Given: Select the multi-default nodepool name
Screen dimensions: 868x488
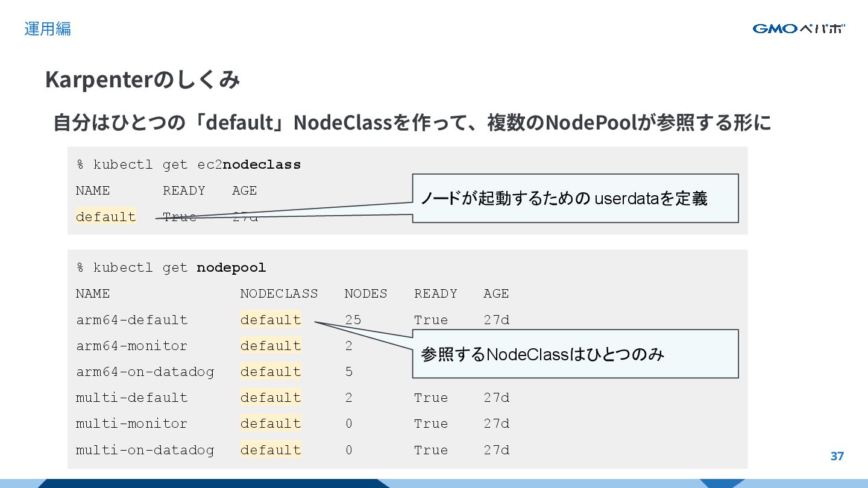Looking at the screenshot, I should tap(131, 398).
